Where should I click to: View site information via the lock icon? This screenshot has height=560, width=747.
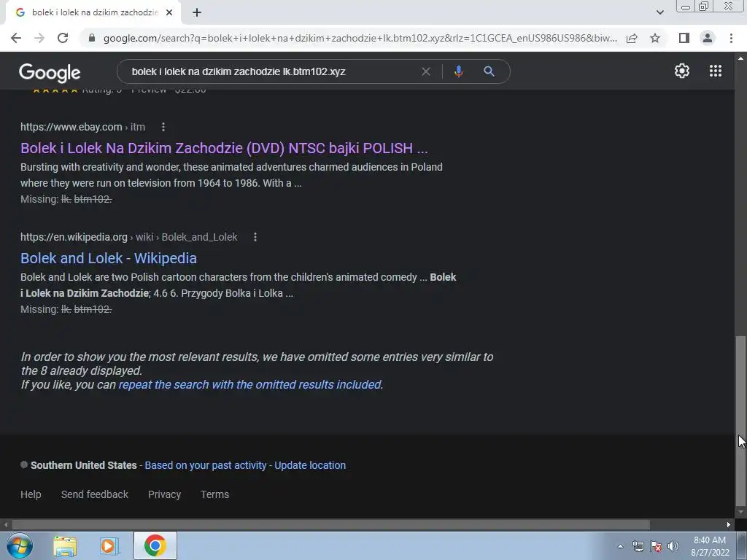point(92,38)
